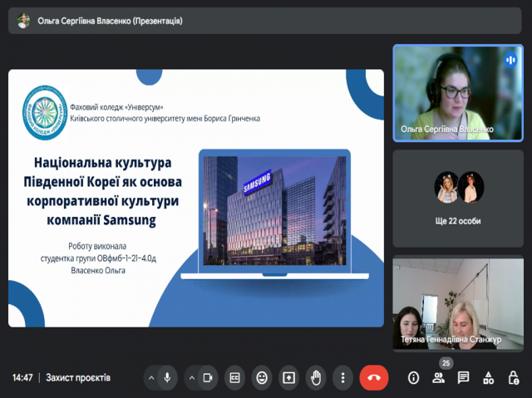Open host controls lock icon
The image size is (532, 398).
pos(514,378)
